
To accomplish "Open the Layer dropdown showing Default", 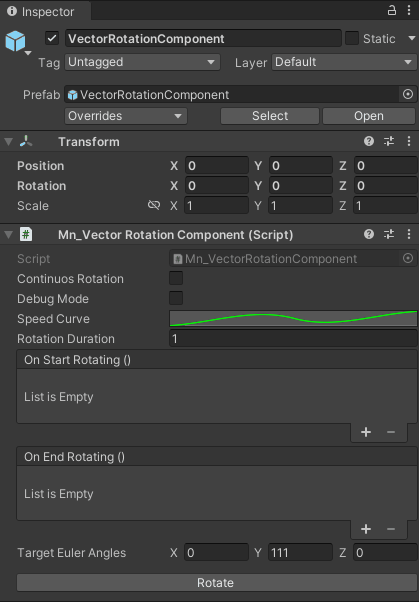I will [344, 62].
